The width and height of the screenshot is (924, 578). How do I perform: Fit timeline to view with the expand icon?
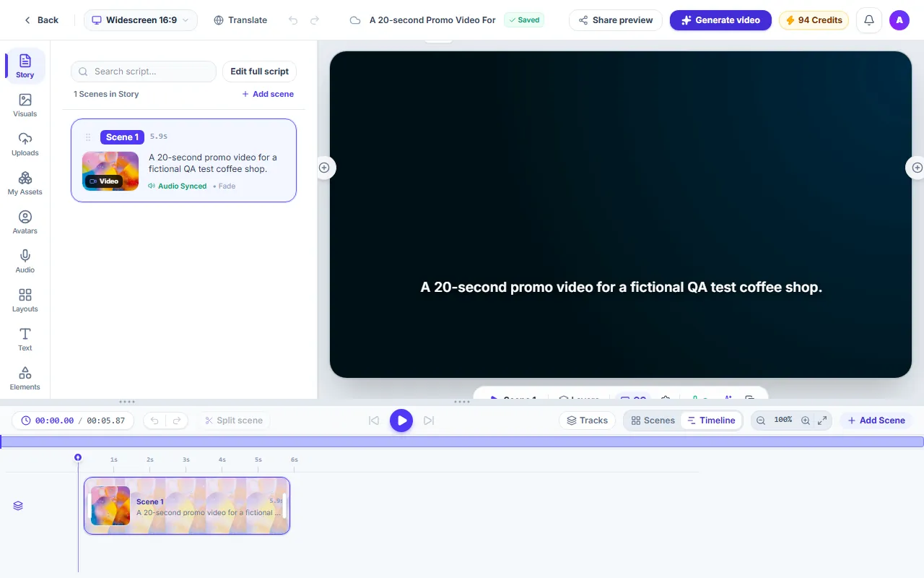point(822,420)
